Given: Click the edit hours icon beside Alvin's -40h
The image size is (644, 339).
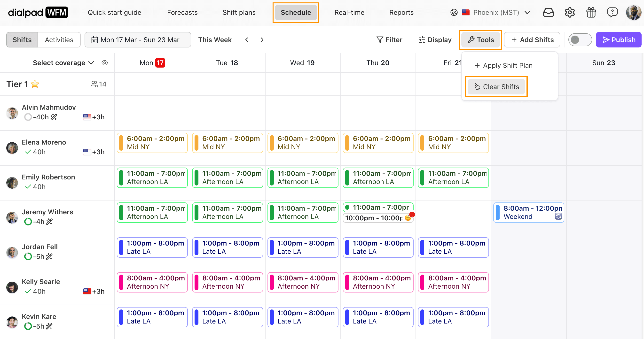Looking at the screenshot, I should point(54,117).
